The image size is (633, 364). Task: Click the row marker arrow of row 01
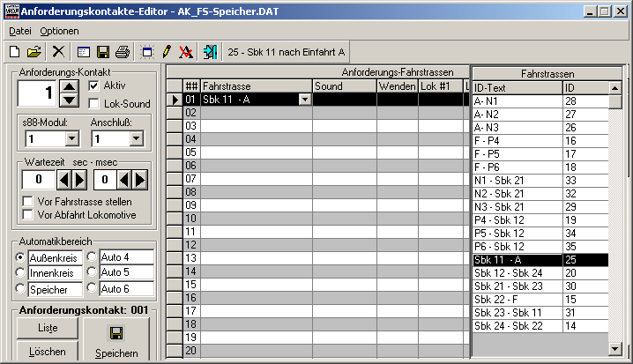click(175, 100)
